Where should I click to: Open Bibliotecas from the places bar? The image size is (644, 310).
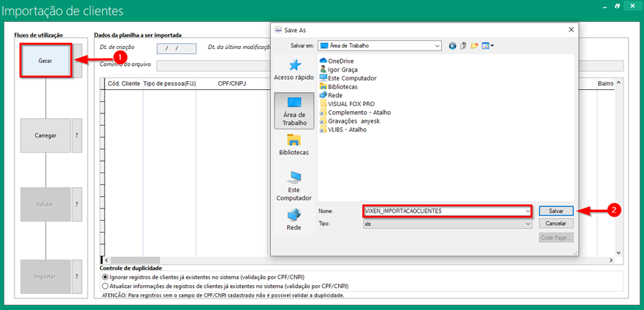294,145
